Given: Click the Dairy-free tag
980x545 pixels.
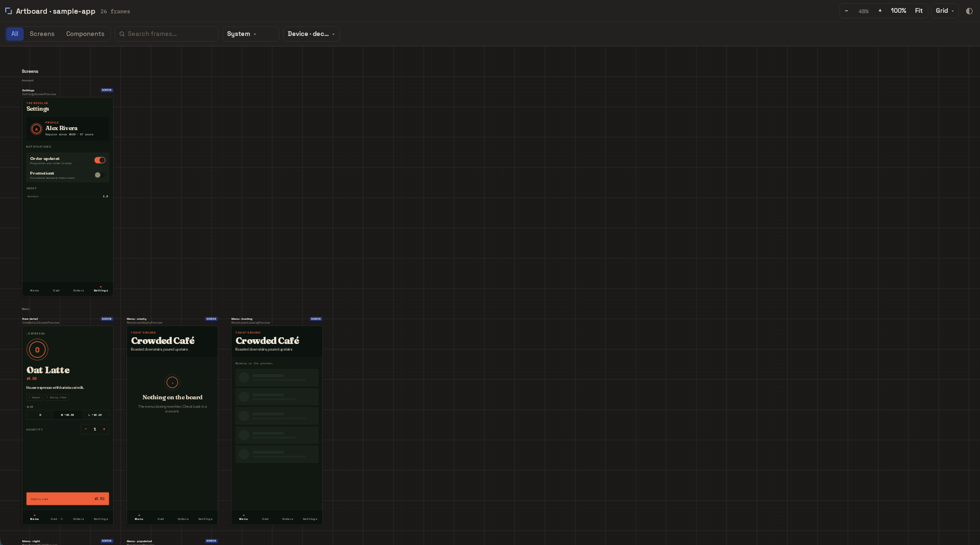Looking at the screenshot, I should 57,397.
